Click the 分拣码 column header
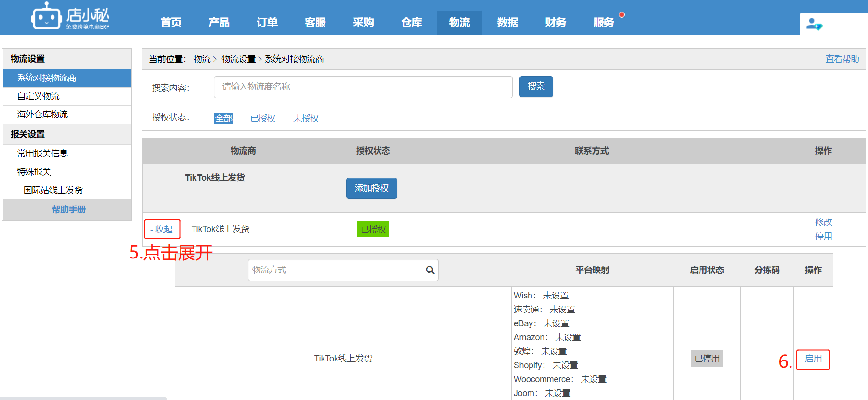868x400 pixels. (x=767, y=271)
